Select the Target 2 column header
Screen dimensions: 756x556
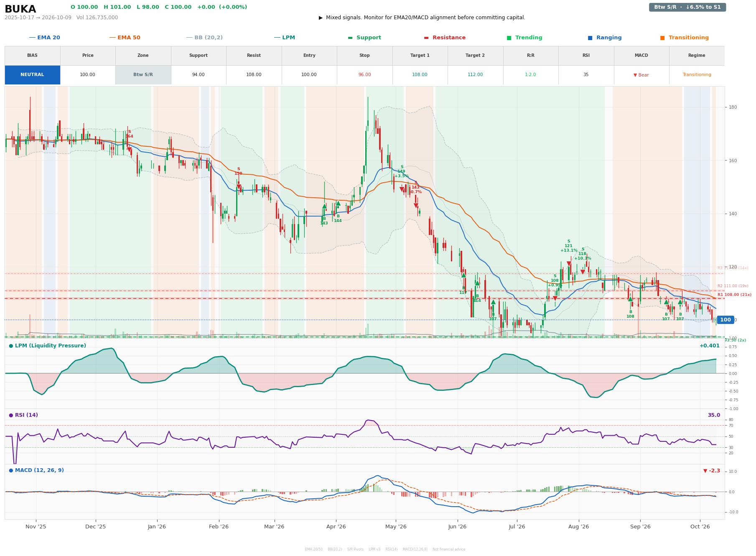tap(475, 56)
